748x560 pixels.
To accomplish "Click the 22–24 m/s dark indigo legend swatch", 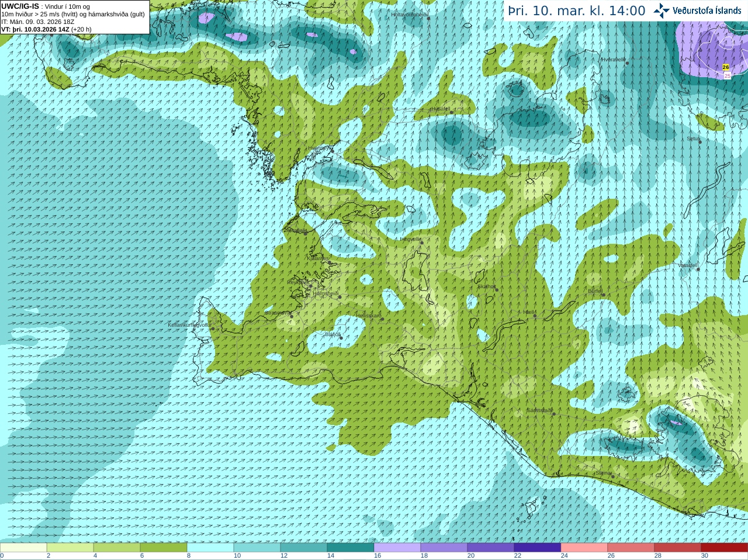I will pyautogui.click(x=538, y=548).
